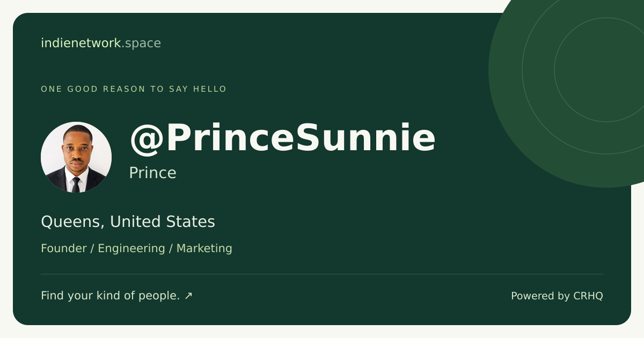Click the at-sign before PrinceSunnie

(x=145, y=140)
